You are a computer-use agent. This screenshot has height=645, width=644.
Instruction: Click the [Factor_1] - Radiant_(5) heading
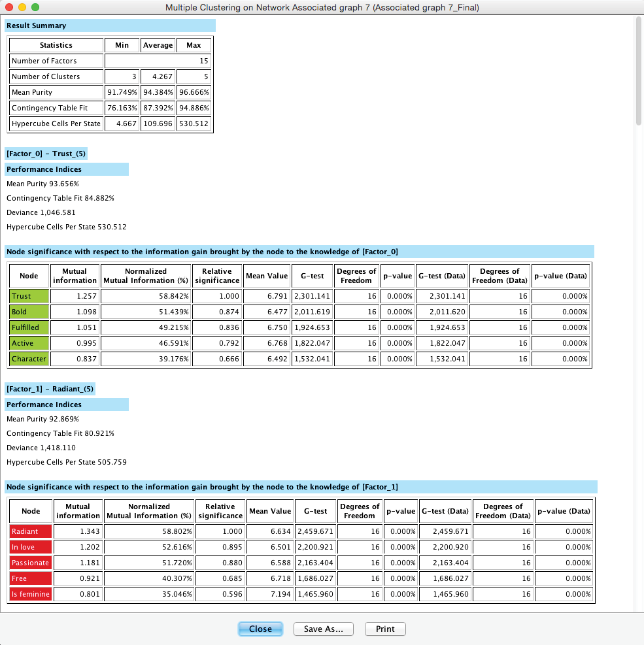pyautogui.click(x=50, y=389)
